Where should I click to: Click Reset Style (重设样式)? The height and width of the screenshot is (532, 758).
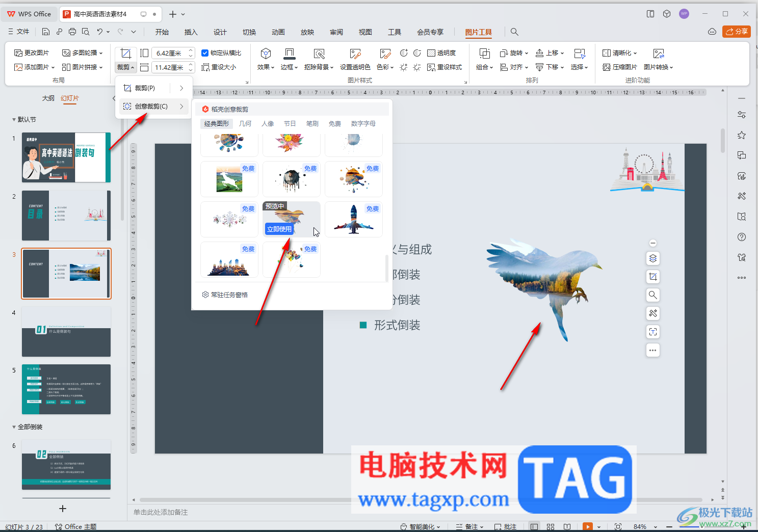coord(445,67)
